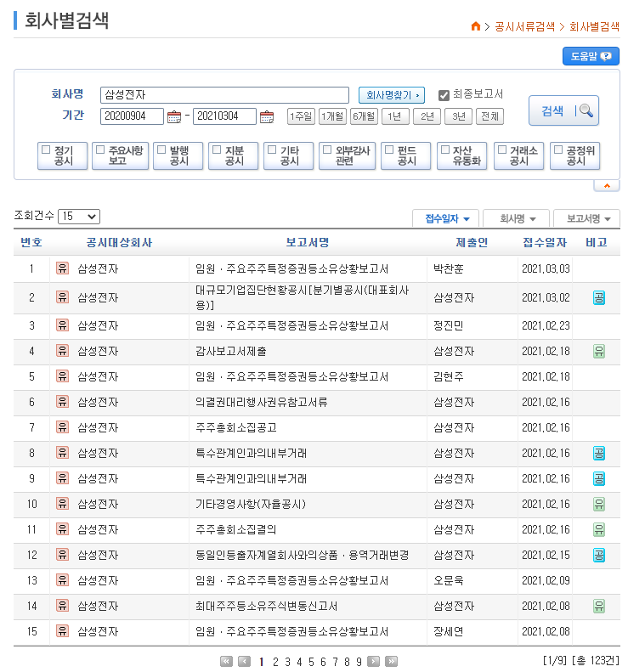Open end date calendar picker
The width and height of the screenshot is (628, 672).
266,116
